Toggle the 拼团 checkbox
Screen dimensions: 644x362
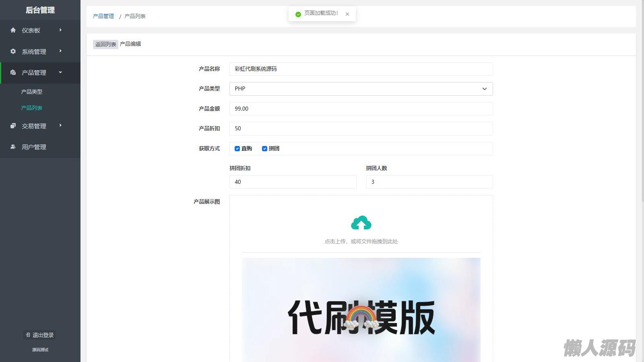pyautogui.click(x=264, y=149)
